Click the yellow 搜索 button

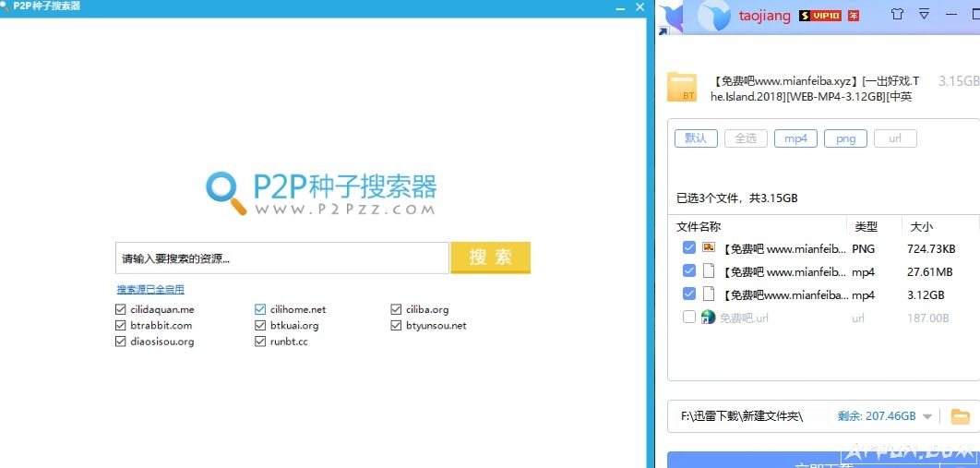point(491,258)
